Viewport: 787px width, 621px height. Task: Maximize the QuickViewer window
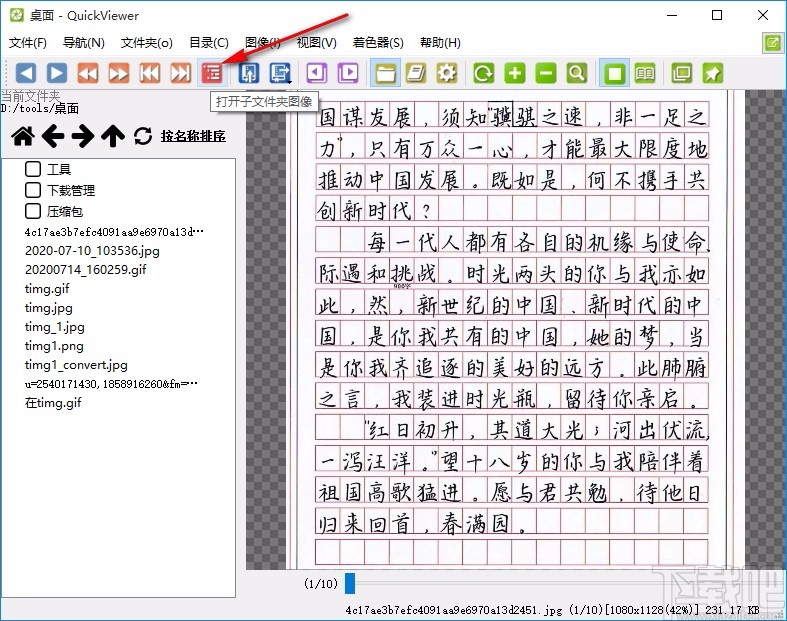coord(717,16)
